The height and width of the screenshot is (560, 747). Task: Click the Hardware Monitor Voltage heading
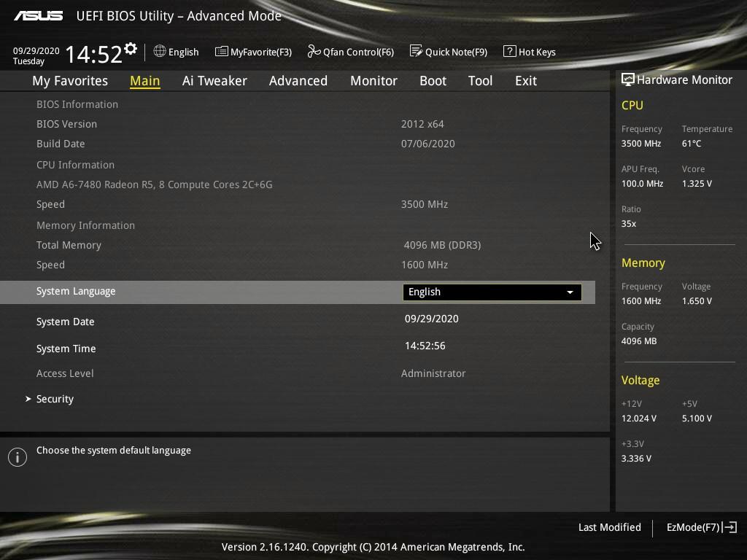point(640,380)
